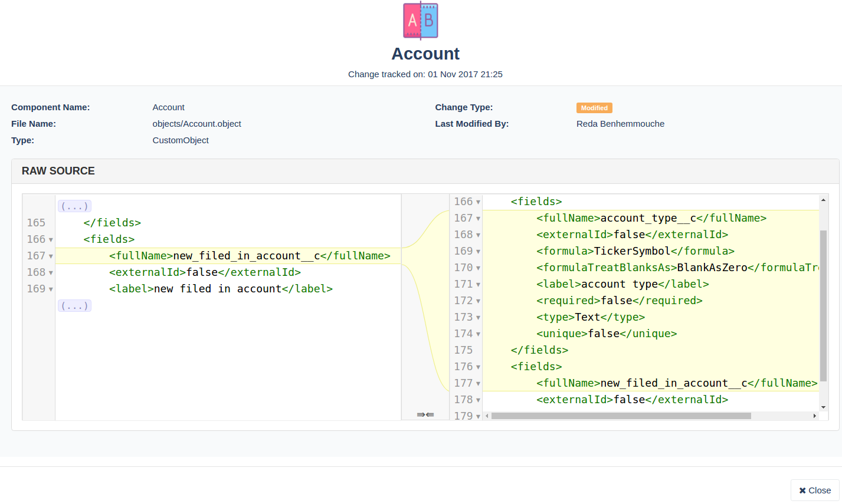Screen dimensions: 842x504
Task: Toggle fold arrow at right pane line 178
Action: pyautogui.click(x=478, y=400)
